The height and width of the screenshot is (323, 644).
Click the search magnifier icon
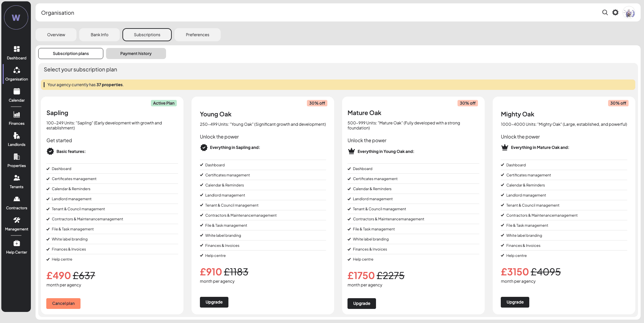605,12
